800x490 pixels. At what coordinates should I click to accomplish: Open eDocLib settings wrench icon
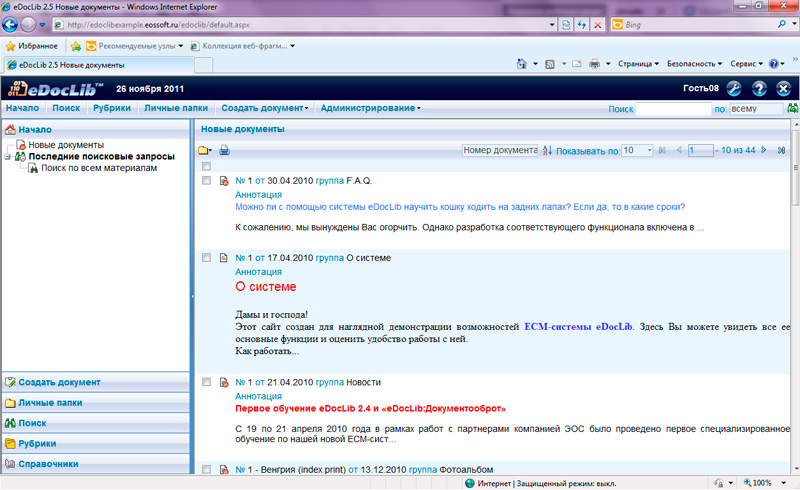coord(734,88)
